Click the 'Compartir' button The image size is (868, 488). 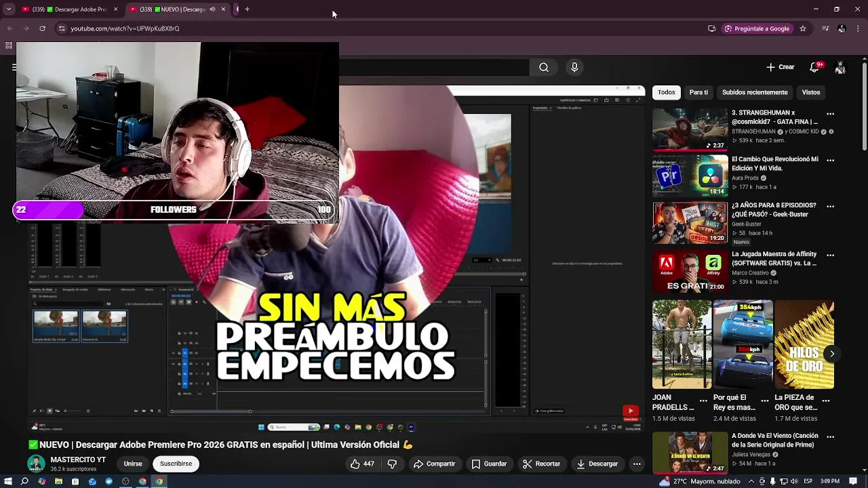coord(435,464)
